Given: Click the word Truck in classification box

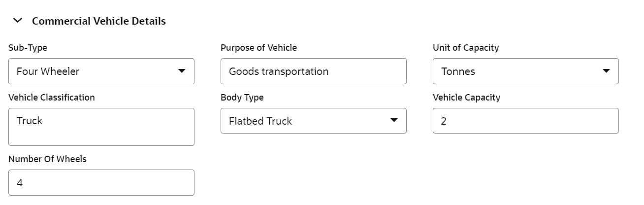Looking at the screenshot, I should click(x=30, y=120).
